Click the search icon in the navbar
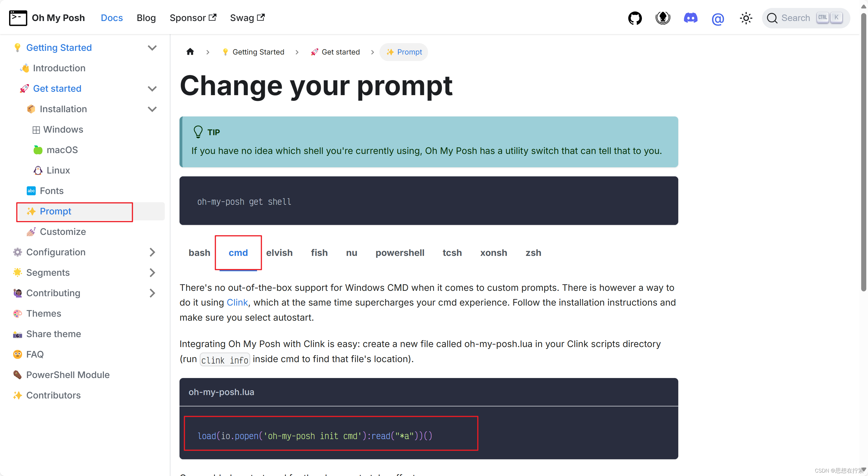This screenshot has height=476, width=868. coord(773,18)
